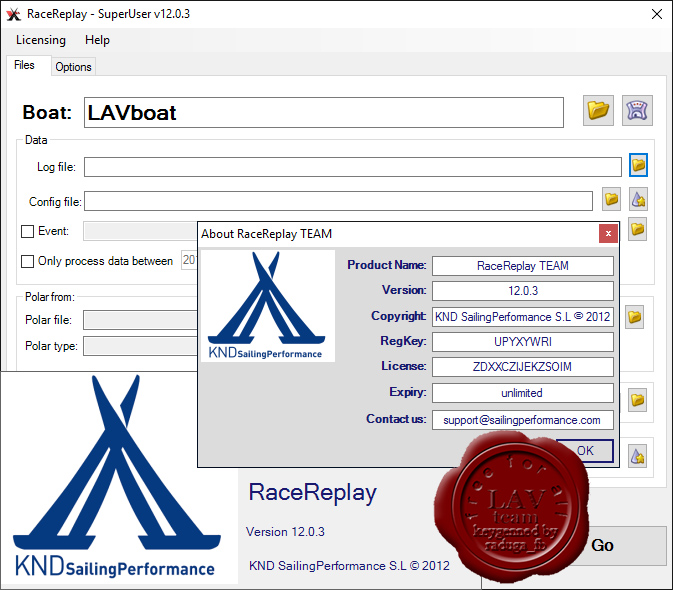Click the boat save disk icon

pyautogui.click(x=637, y=110)
